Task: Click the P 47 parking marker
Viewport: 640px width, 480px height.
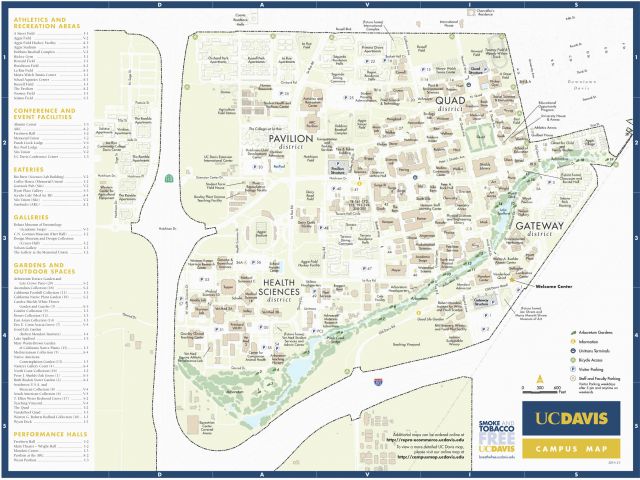Action: [x=367, y=269]
